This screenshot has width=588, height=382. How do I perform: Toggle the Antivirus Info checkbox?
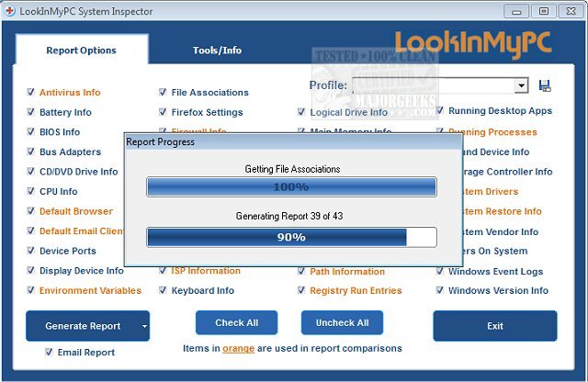[31, 92]
